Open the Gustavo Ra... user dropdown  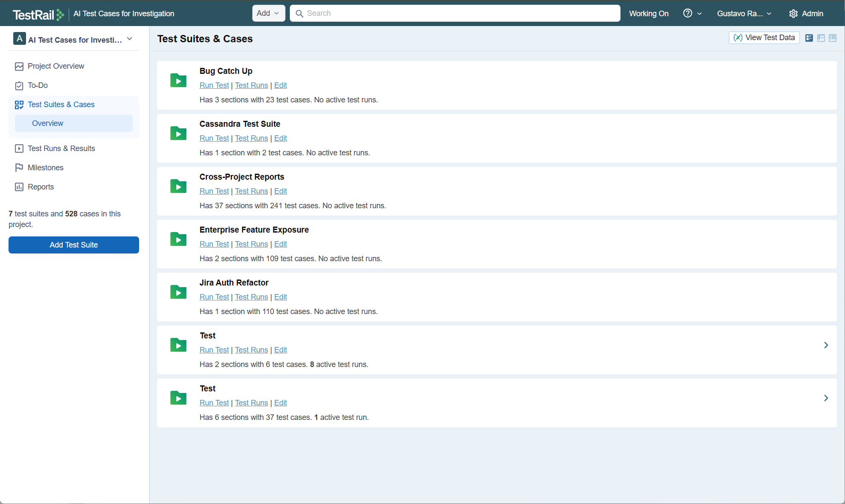pos(744,14)
